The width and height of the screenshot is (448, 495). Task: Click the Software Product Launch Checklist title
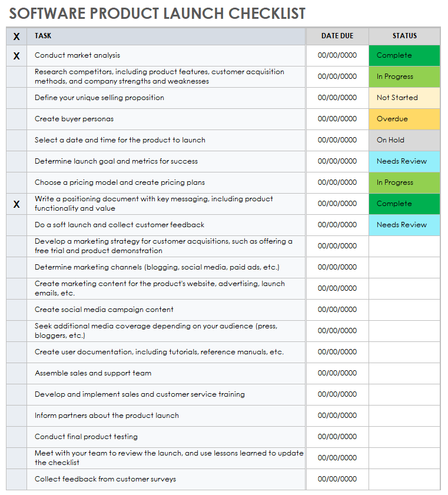point(157,13)
